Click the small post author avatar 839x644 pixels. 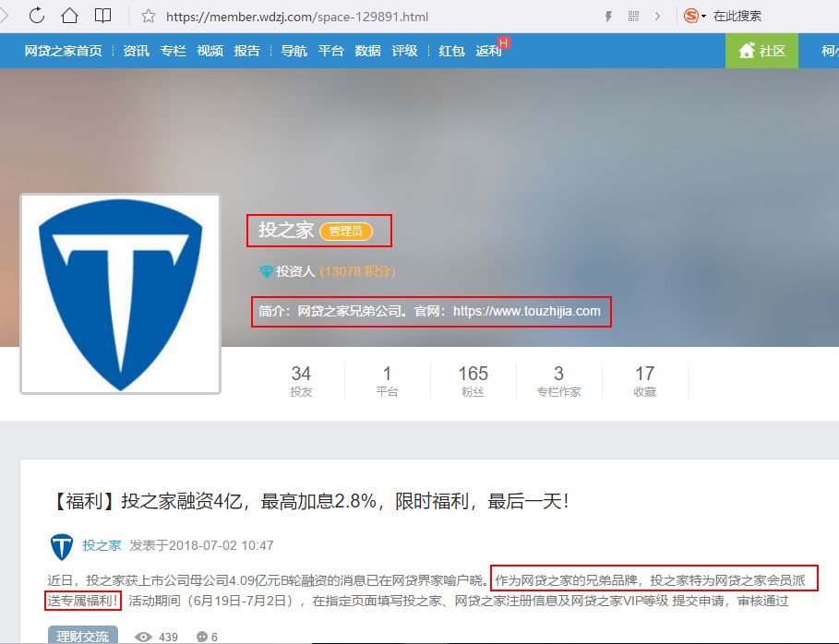[62, 546]
